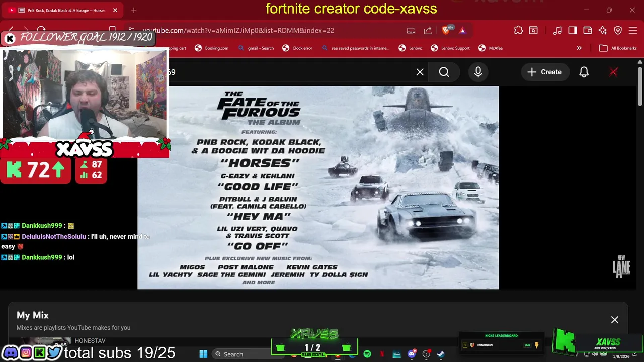Open the Brave VPN shield icon

click(x=618, y=30)
